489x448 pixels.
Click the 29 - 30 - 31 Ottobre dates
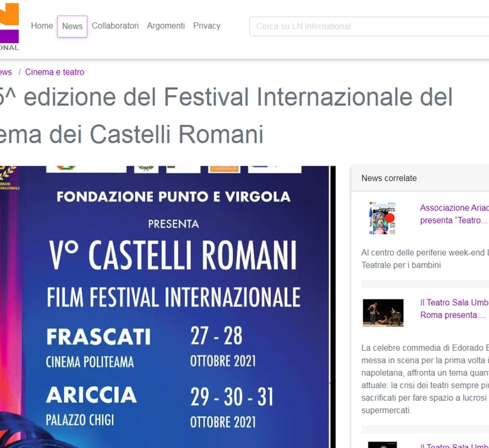(232, 407)
